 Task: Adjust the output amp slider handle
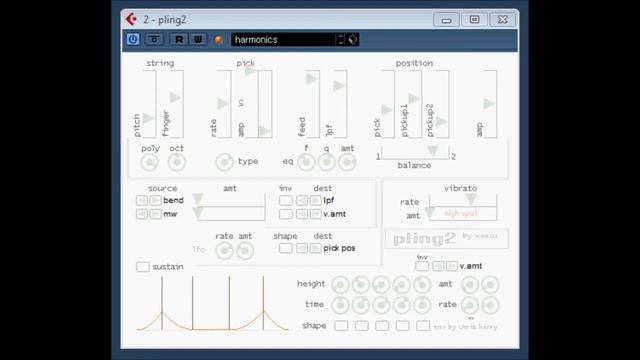[x=489, y=104]
